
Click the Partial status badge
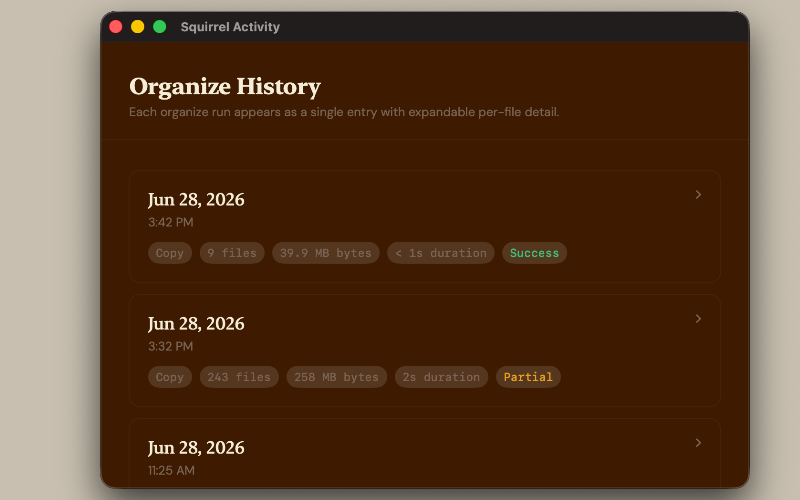pos(528,377)
